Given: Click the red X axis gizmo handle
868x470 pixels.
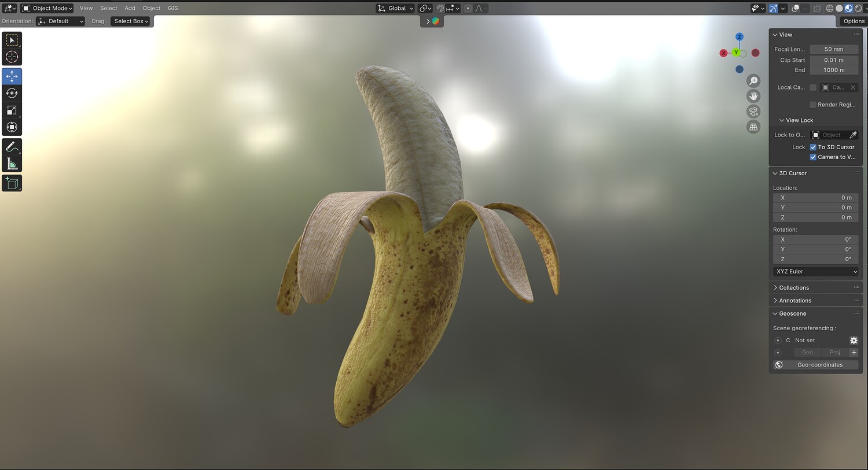Looking at the screenshot, I should pyautogui.click(x=723, y=53).
